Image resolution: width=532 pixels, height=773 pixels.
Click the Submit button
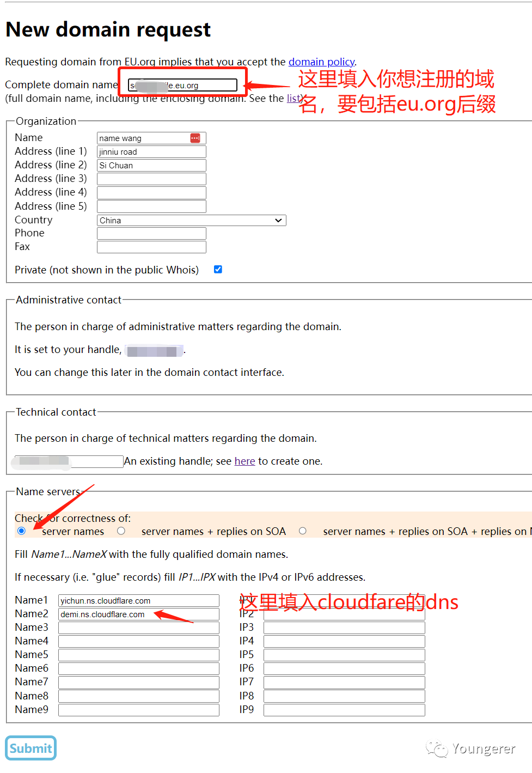coord(31,748)
